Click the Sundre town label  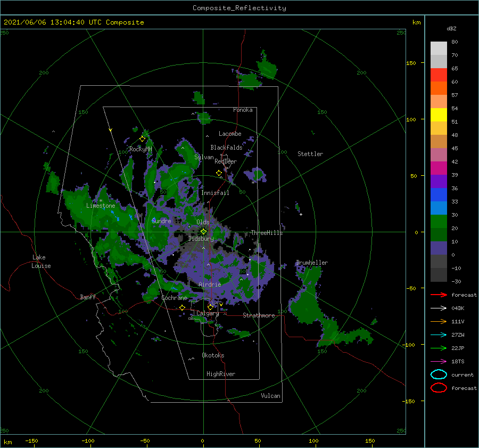pyautogui.click(x=161, y=221)
